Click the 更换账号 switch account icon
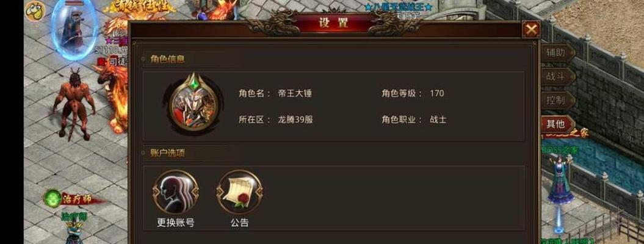The height and width of the screenshot is (244, 644). 176,192
